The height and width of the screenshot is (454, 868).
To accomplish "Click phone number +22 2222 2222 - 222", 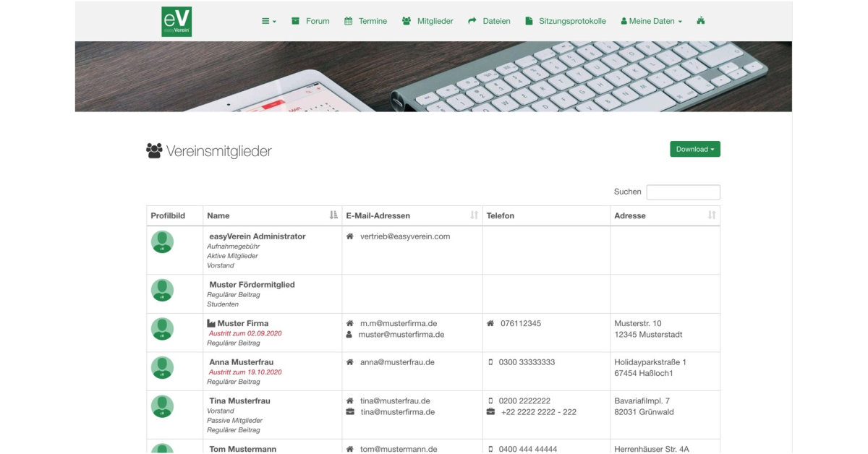I will (x=538, y=412).
